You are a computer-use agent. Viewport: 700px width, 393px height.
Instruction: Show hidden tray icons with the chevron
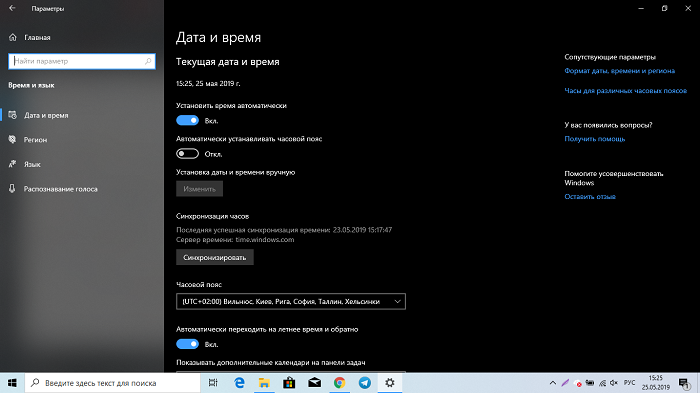553,383
